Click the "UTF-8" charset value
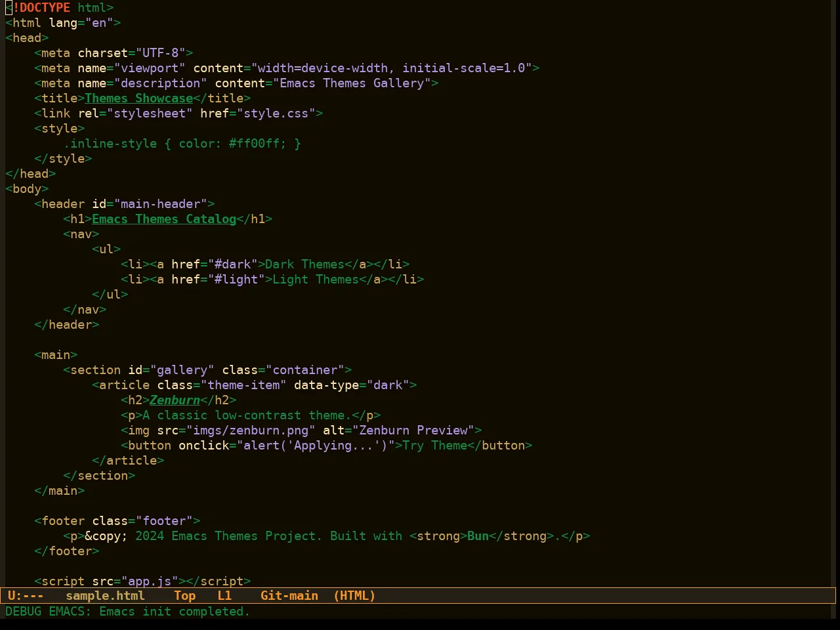840x630 pixels. click(161, 53)
